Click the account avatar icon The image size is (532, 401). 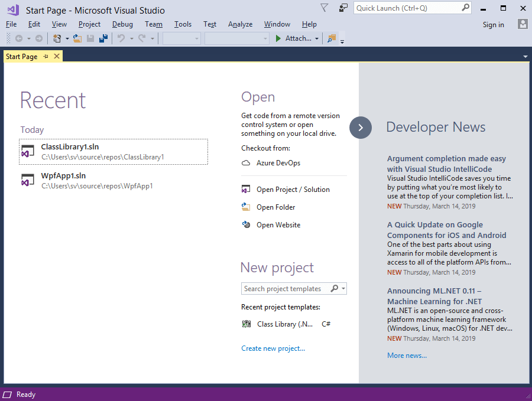523,24
